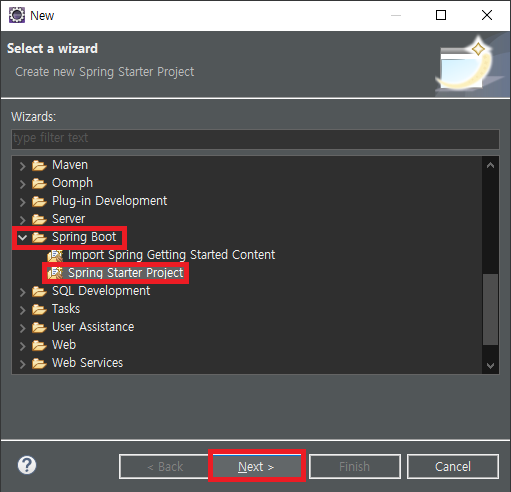511x492 pixels.
Task: Expand the Tasks category
Action: click(x=22, y=310)
